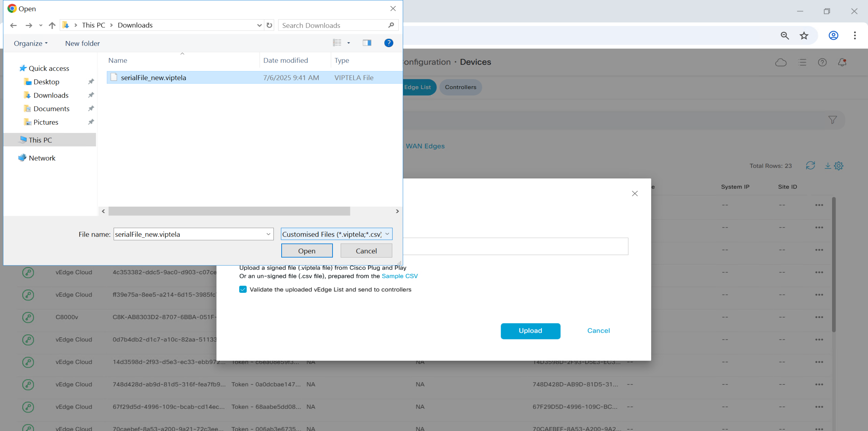
Task: Refresh the Downloads folder listing
Action: 270,25
